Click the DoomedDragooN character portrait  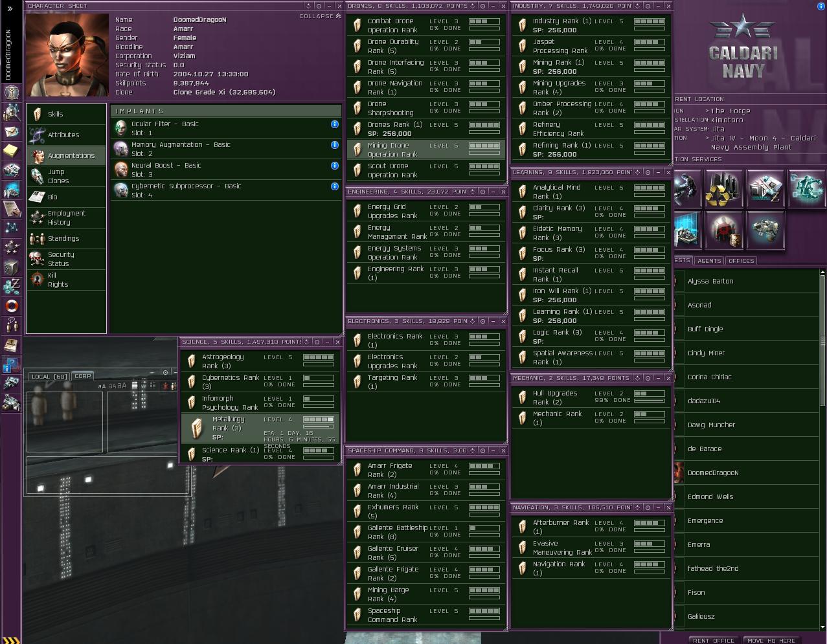(x=68, y=55)
